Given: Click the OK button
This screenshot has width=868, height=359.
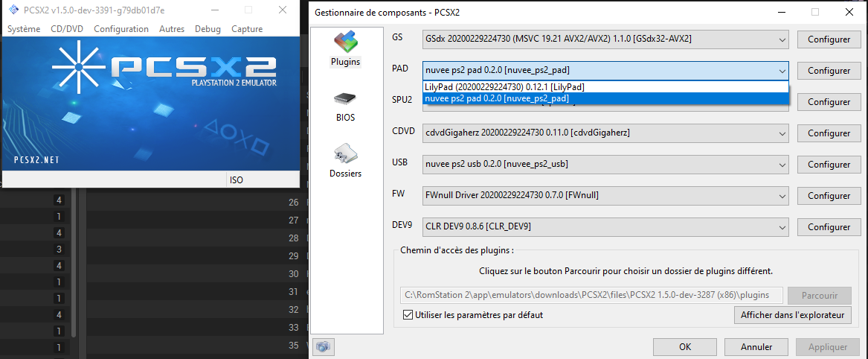Looking at the screenshot, I should [685, 347].
